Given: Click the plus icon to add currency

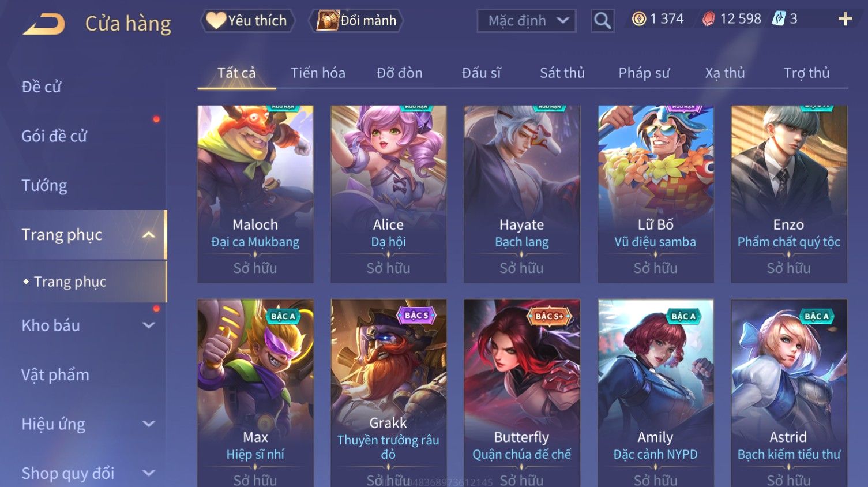Looking at the screenshot, I should [845, 19].
